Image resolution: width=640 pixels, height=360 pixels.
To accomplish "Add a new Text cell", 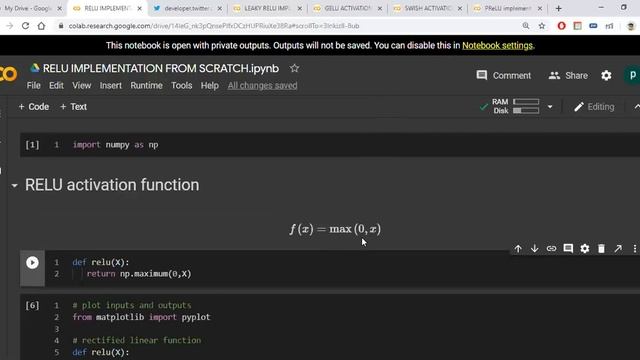I will click(x=73, y=107).
